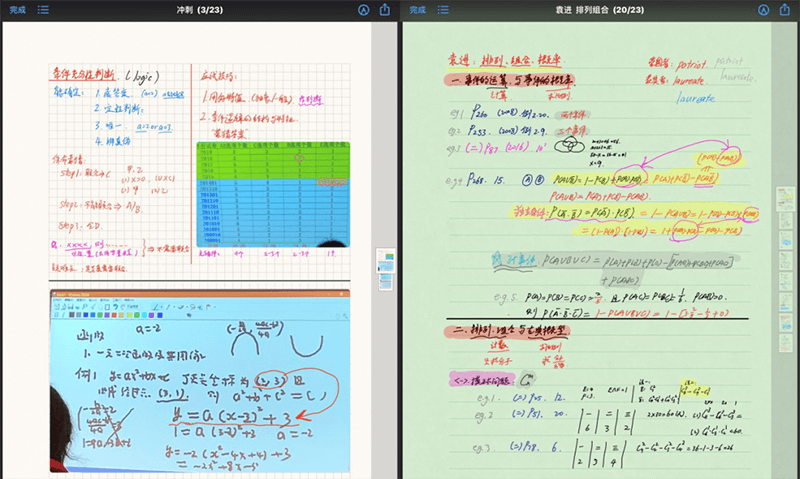The image size is (800, 479).
Task: Open the share icon in 袁进 排列组合 pane
Action: coord(785,9)
